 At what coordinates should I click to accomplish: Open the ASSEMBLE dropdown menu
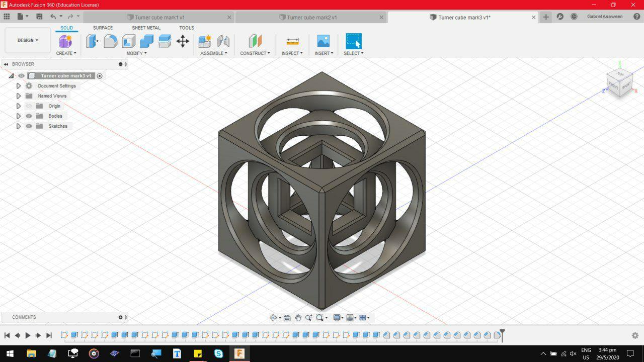click(x=214, y=53)
